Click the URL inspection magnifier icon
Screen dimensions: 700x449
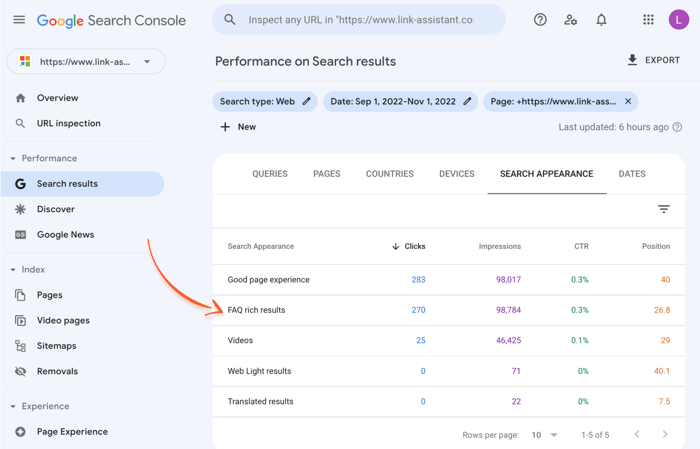tap(20, 123)
